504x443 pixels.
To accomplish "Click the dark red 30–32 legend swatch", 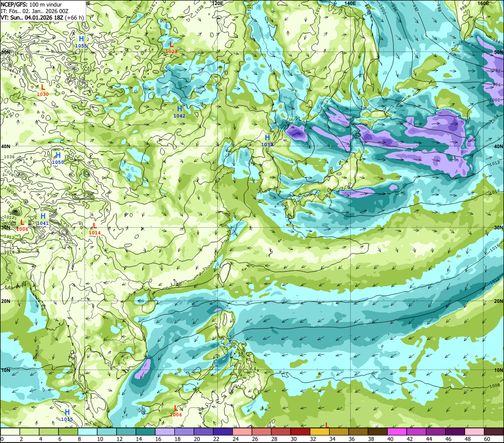I will (300, 432).
